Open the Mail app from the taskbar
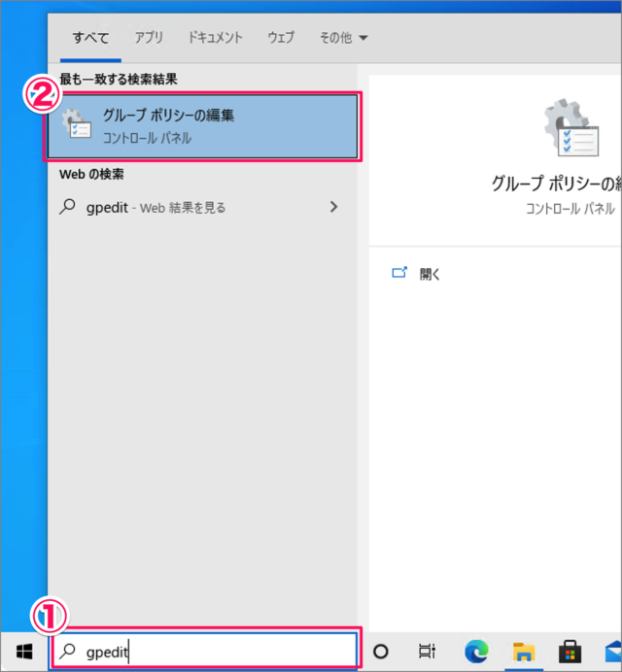 pos(610,651)
